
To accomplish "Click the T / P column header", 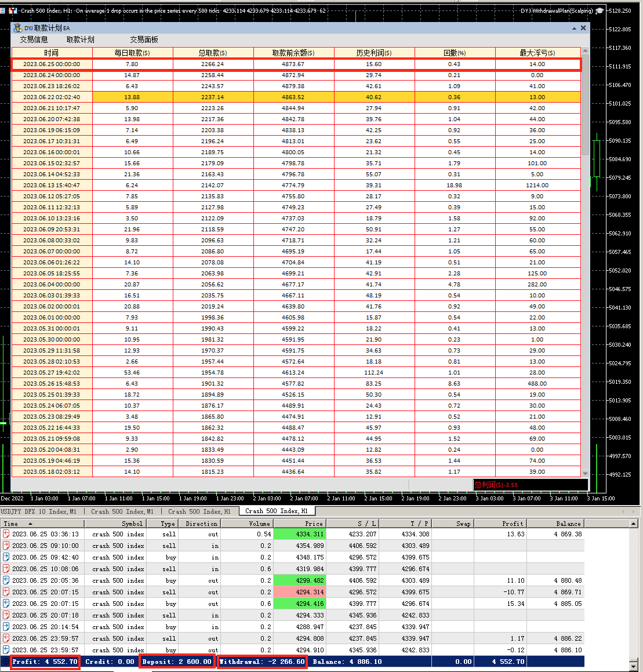I will click(x=405, y=524).
